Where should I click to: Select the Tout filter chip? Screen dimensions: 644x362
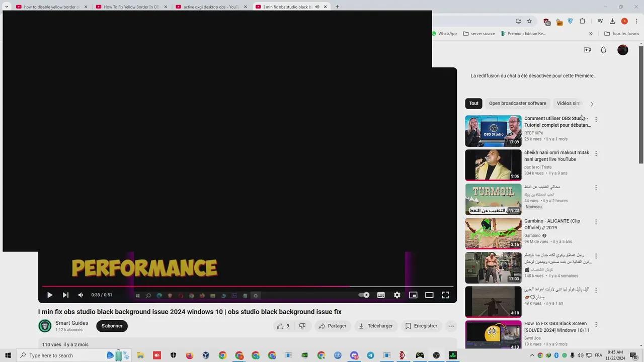pyautogui.click(x=473, y=104)
